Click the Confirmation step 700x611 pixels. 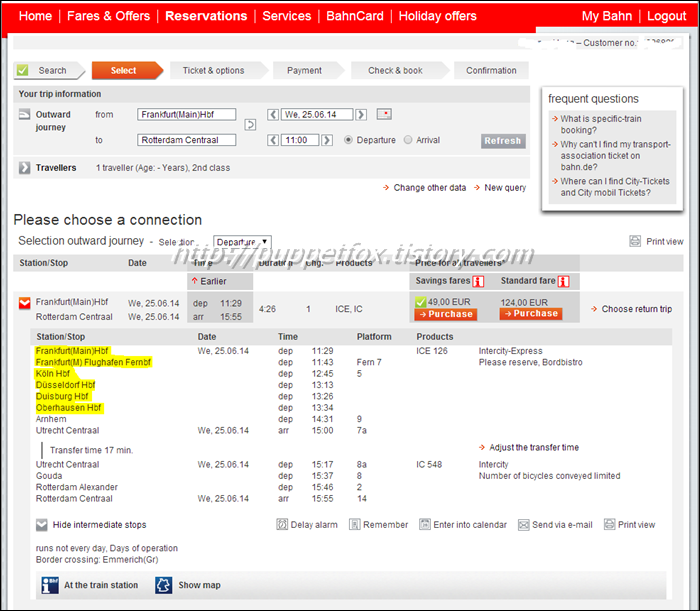[491, 70]
